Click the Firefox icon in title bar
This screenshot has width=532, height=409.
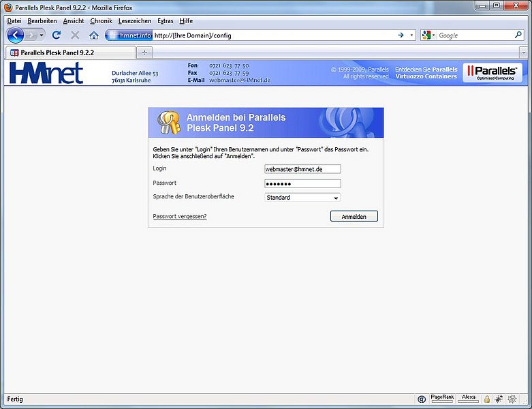coord(8,7)
